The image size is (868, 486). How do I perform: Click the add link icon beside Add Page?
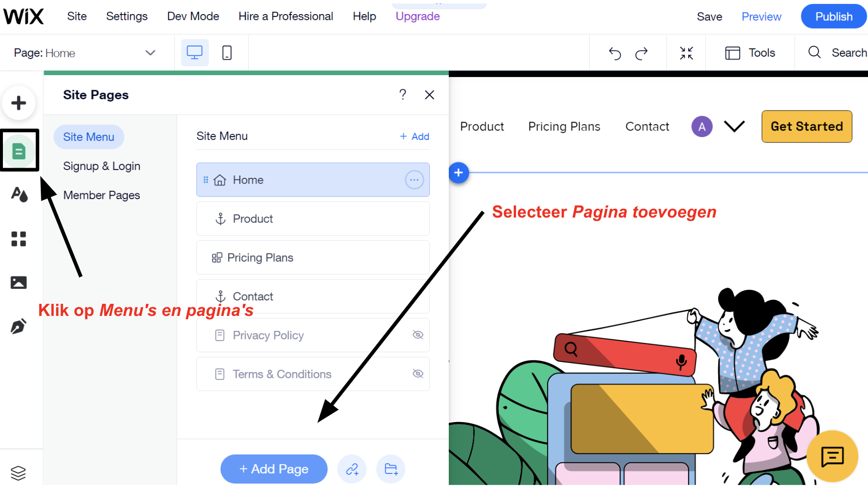(352, 469)
